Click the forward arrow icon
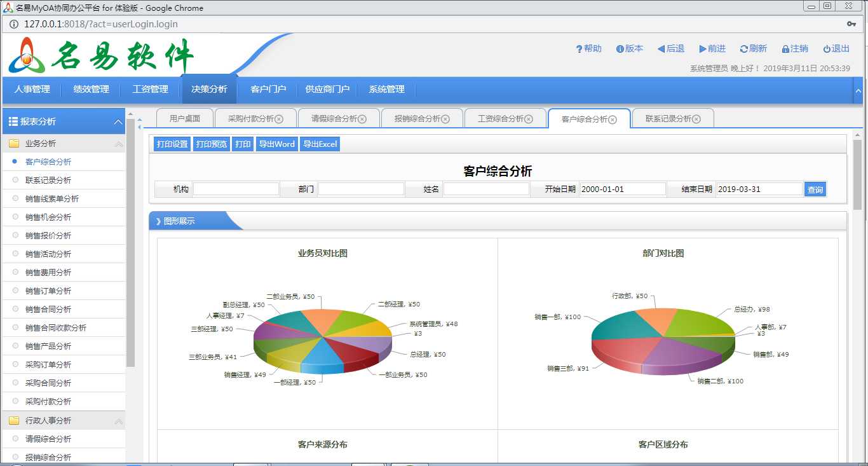868x466 pixels. [703, 49]
